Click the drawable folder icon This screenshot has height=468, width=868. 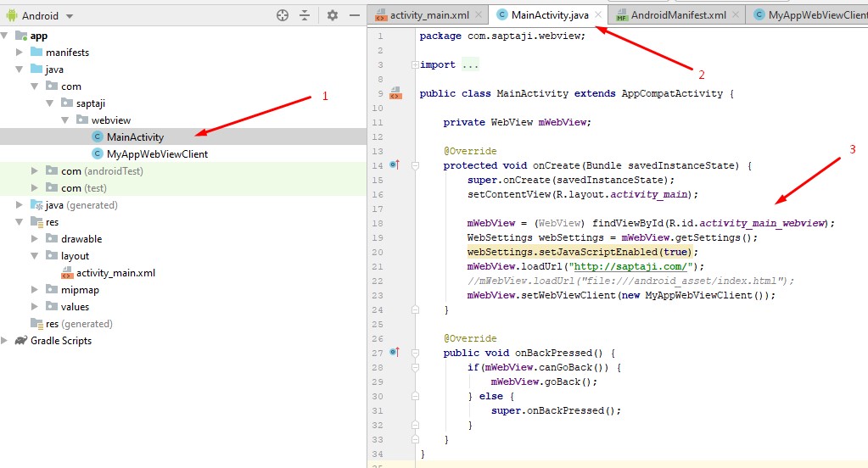[52, 238]
